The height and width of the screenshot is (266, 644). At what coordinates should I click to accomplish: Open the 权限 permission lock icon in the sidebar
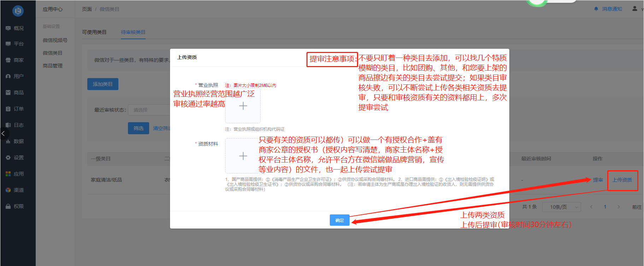pyautogui.click(x=8, y=206)
